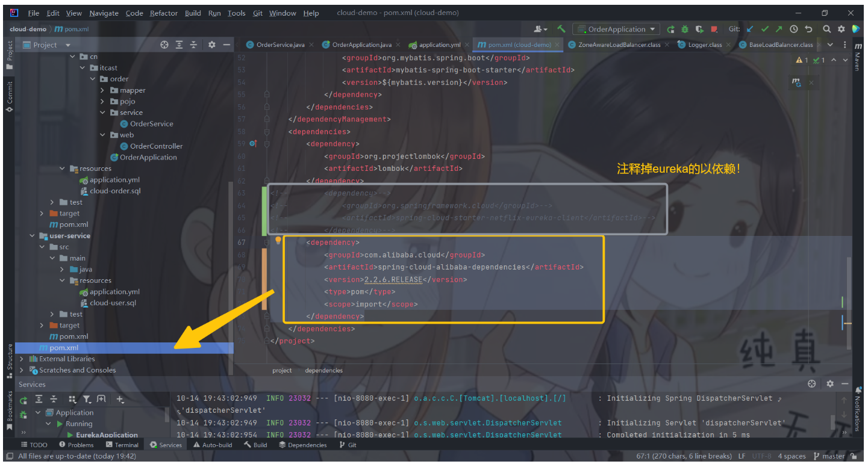This screenshot has height=470, width=868.
Task: Open Project panel gear options
Action: point(211,45)
